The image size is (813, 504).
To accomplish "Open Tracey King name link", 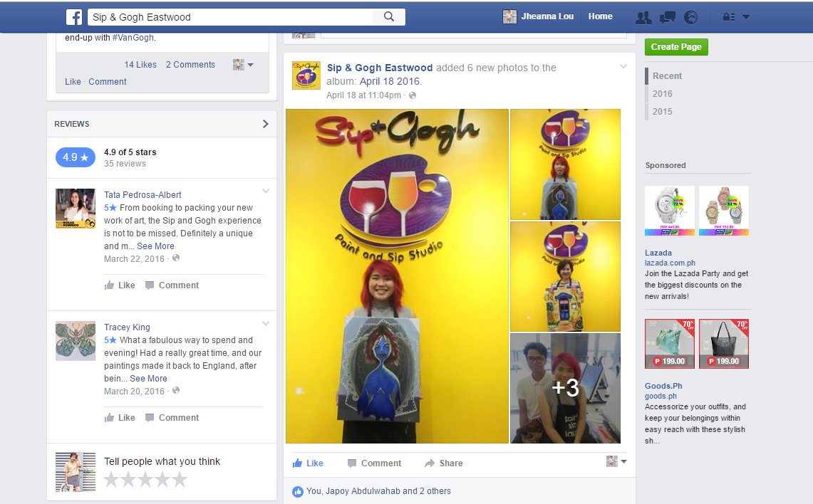I will click(127, 327).
